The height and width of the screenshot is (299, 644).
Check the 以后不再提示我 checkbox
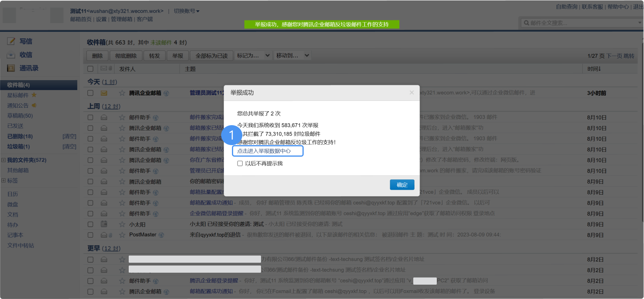click(x=240, y=163)
